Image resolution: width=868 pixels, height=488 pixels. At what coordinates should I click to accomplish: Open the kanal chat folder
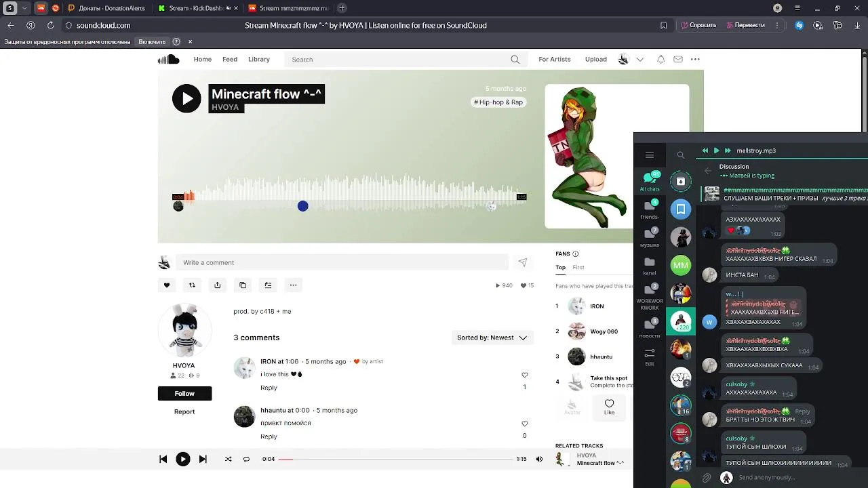(x=650, y=265)
